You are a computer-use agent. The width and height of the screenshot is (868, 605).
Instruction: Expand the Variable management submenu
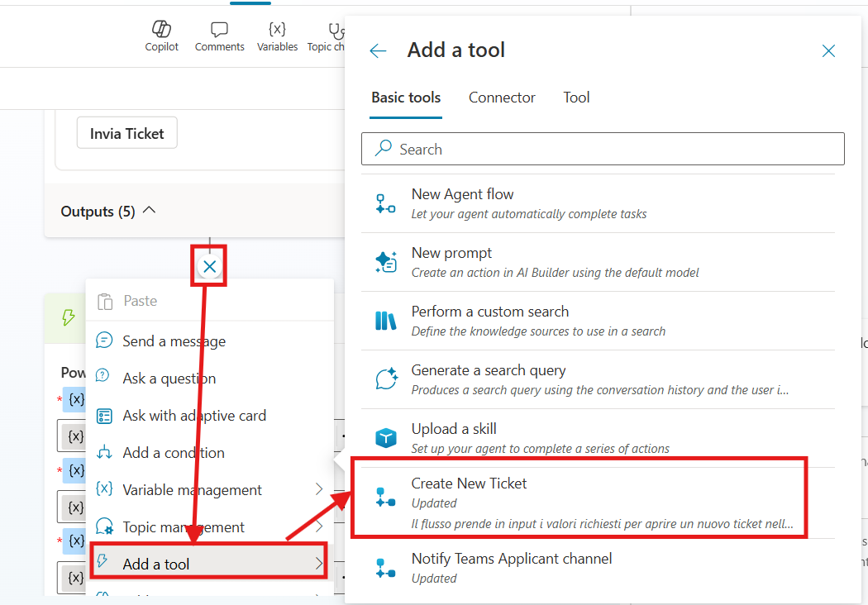(x=319, y=490)
